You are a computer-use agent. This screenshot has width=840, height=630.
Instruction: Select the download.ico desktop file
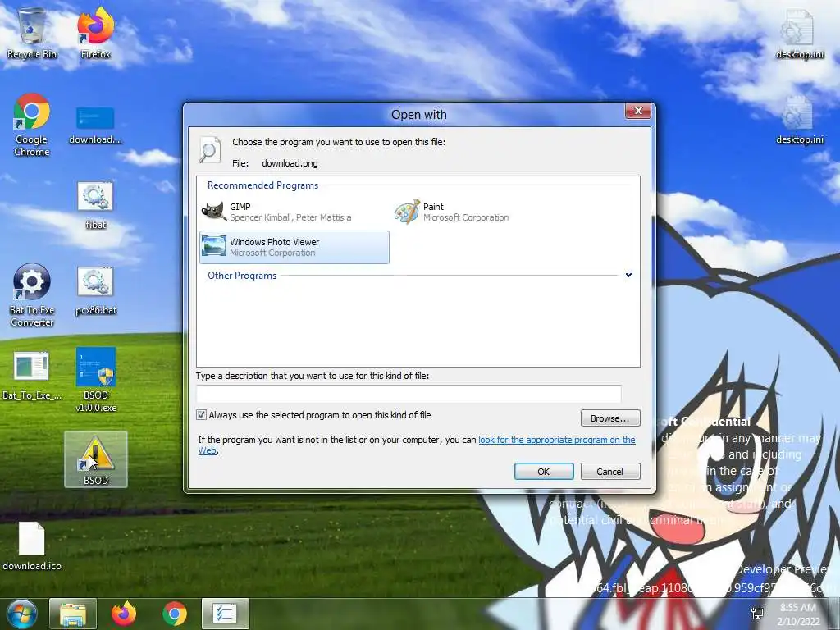click(x=32, y=546)
